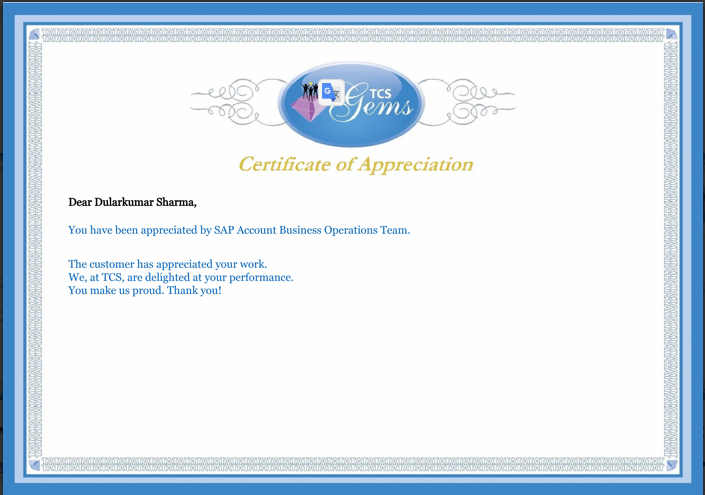
Task: Click the purple gem with people graphic
Action: click(308, 102)
